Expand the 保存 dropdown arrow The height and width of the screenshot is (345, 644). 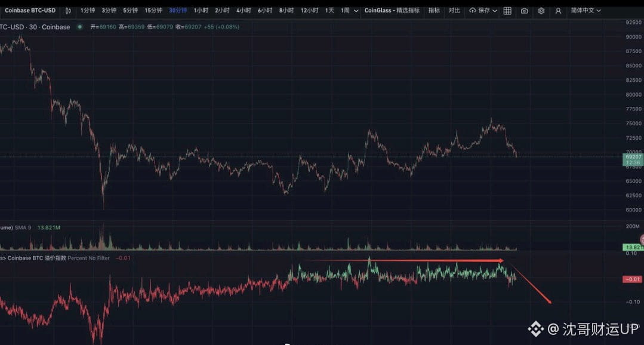495,11
